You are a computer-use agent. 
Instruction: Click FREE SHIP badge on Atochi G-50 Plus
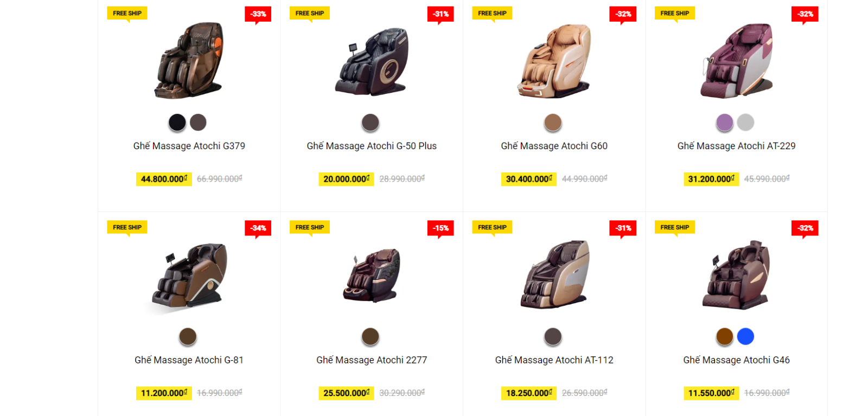(310, 14)
